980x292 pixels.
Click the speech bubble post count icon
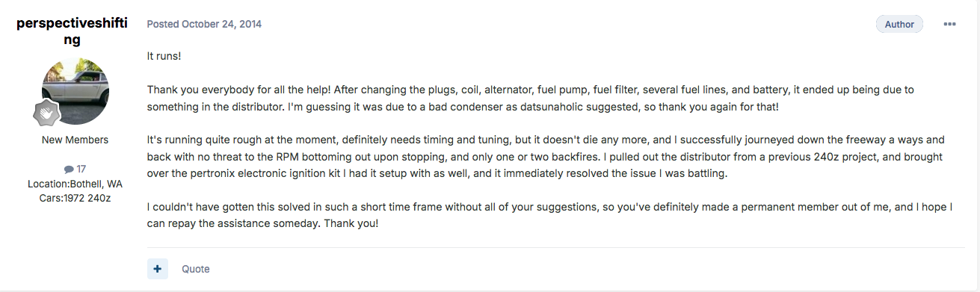coord(69,170)
